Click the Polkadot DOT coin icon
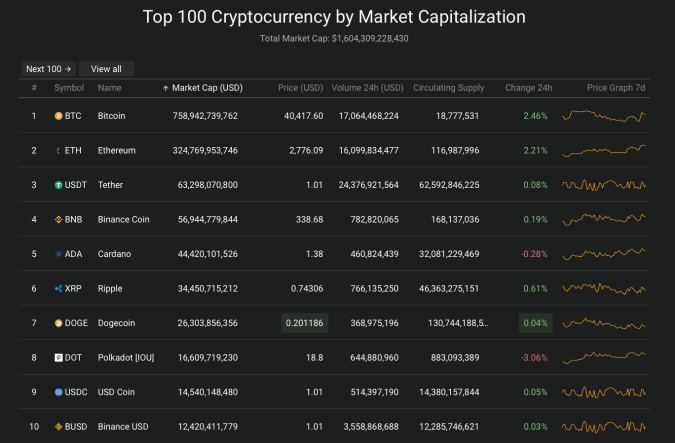Image resolution: width=675 pixels, height=443 pixels. (59, 358)
